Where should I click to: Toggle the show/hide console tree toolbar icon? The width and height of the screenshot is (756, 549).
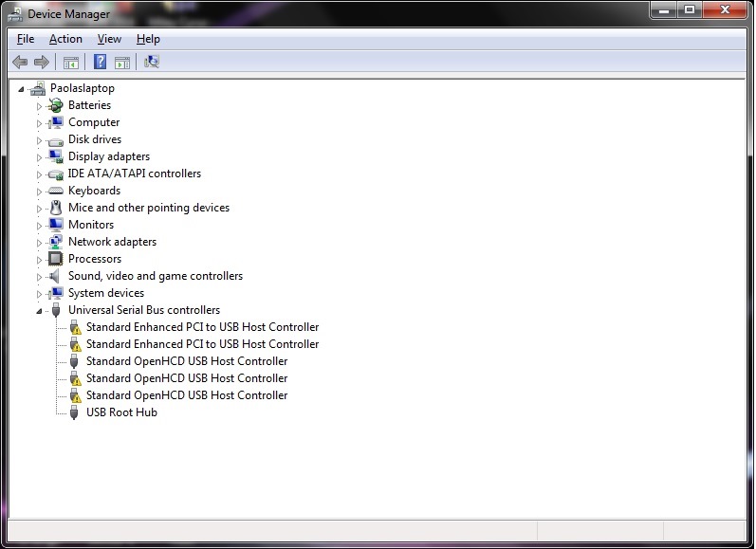pos(71,63)
